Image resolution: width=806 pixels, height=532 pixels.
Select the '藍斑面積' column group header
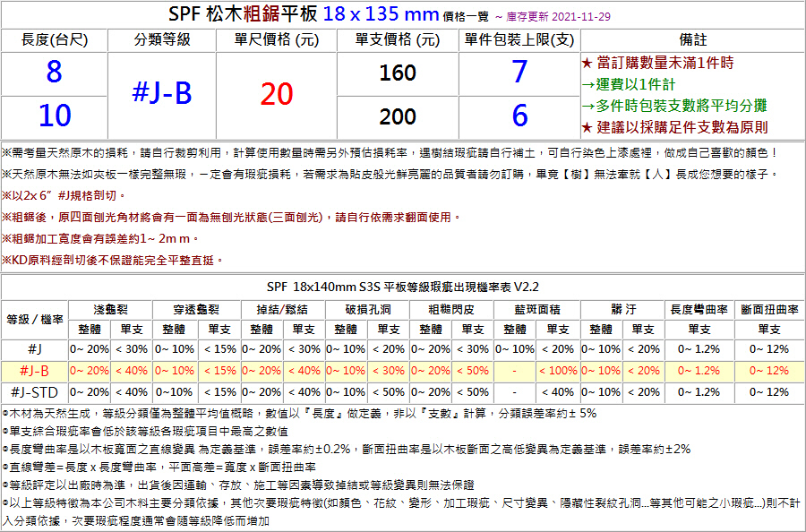pos(536,309)
